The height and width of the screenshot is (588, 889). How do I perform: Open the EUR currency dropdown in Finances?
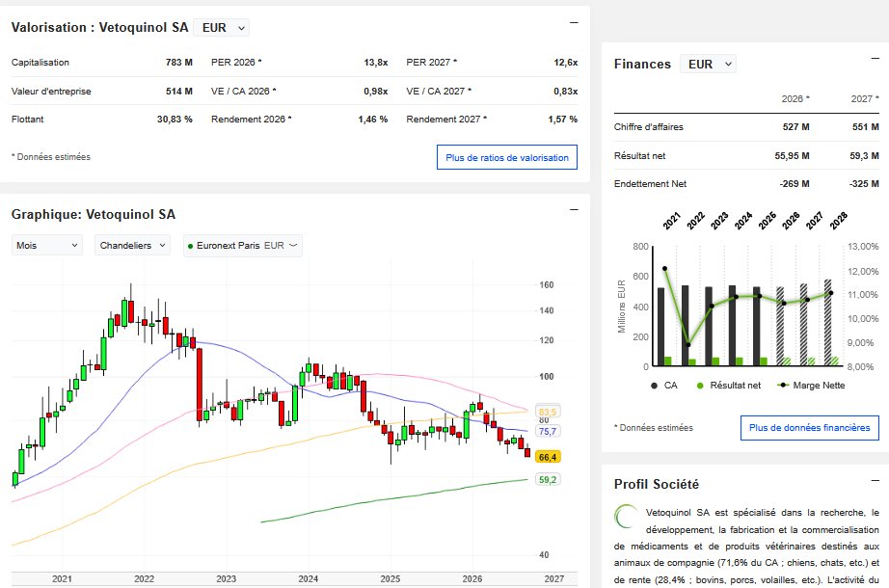708,64
